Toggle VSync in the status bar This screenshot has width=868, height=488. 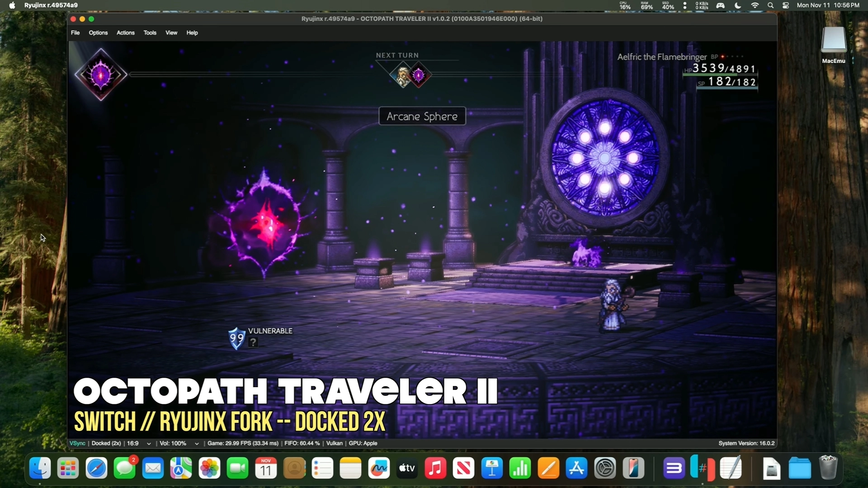pos(77,443)
